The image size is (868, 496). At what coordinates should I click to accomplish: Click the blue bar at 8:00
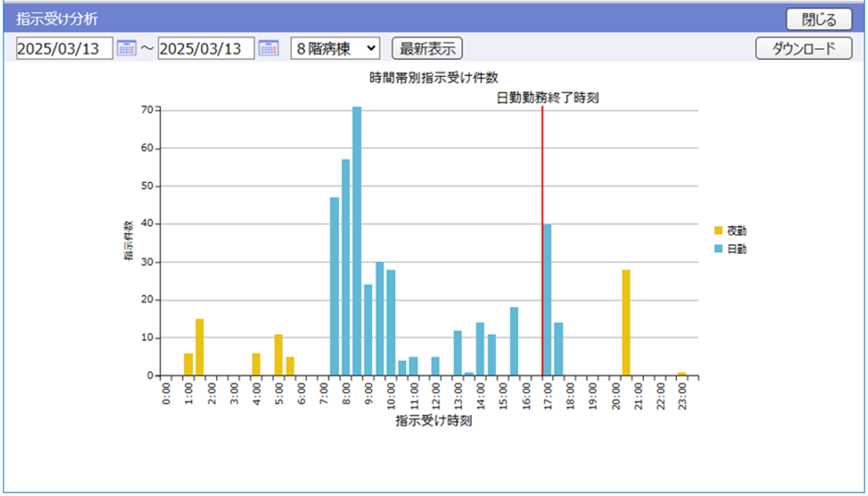(345, 268)
